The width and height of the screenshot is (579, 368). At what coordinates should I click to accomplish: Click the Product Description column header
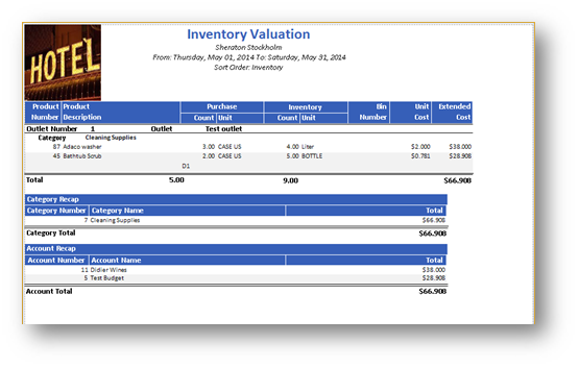point(120,112)
